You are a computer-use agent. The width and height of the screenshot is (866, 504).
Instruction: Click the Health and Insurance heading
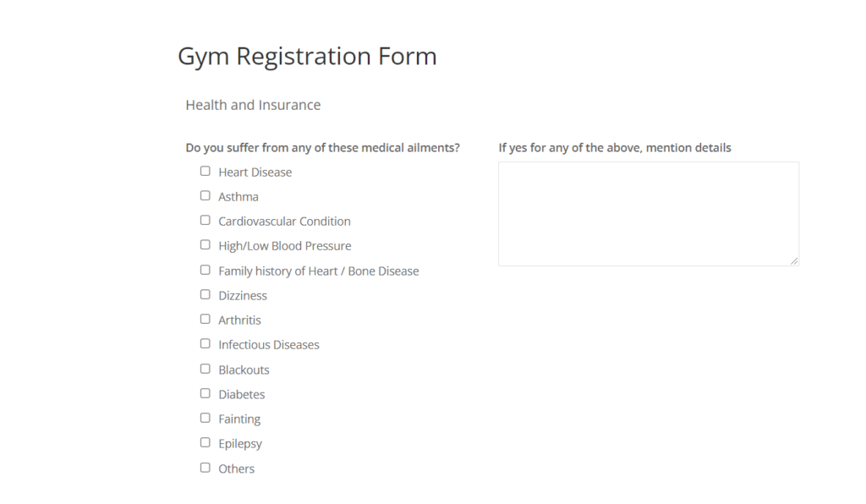coord(252,104)
